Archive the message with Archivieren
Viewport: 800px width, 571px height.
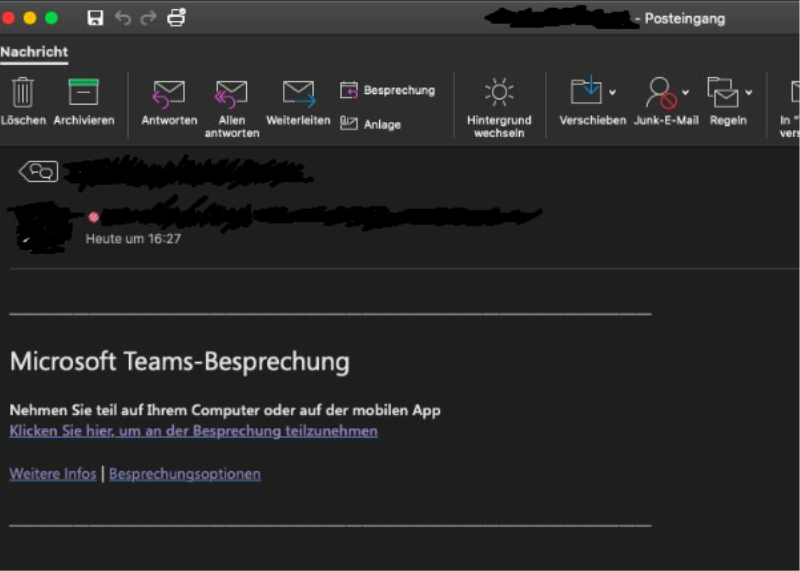(84, 102)
